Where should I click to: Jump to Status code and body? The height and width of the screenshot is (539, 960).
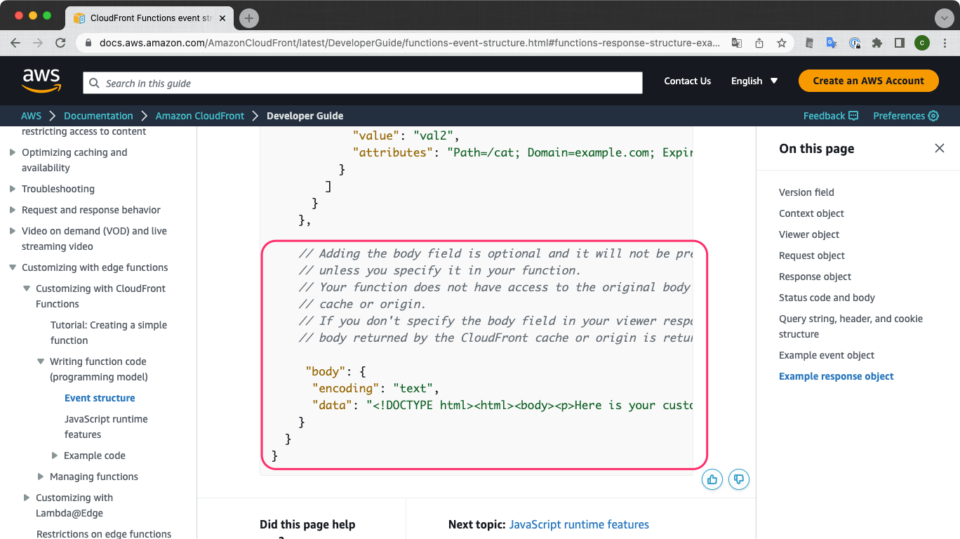[827, 298]
